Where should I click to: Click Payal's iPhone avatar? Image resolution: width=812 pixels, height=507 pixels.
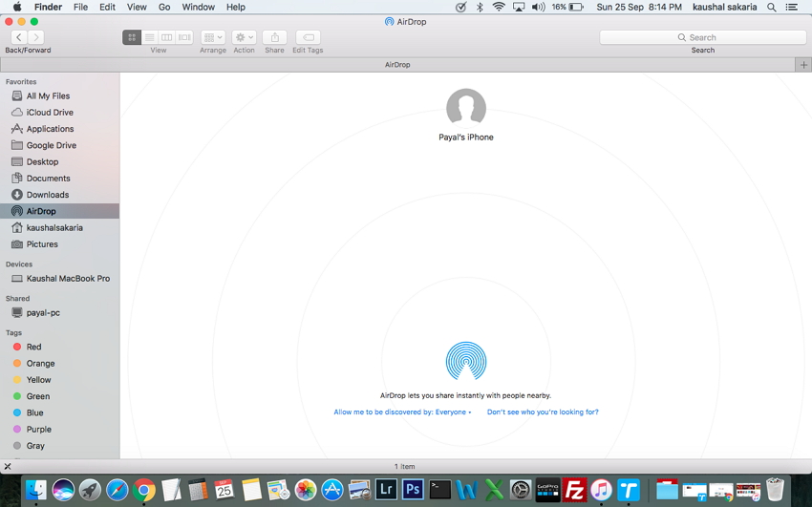pos(466,108)
